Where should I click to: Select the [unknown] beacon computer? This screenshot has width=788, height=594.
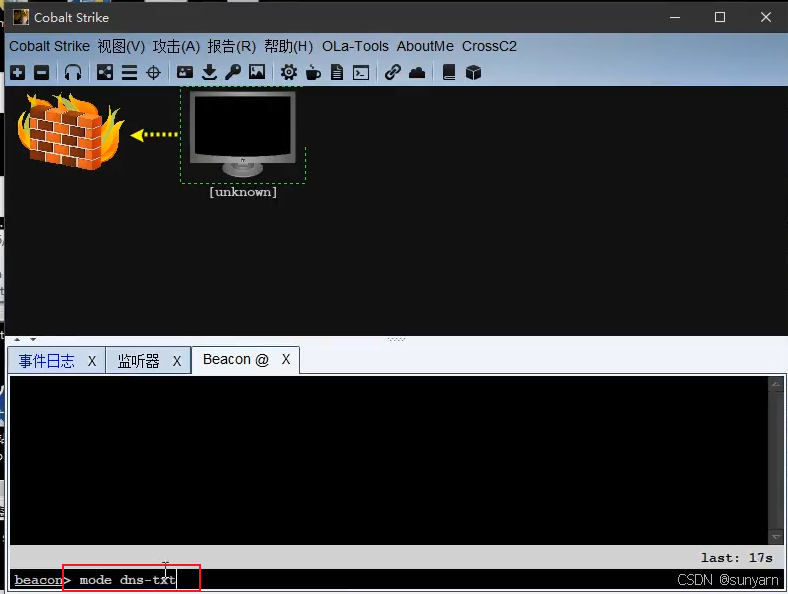click(243, 134)
